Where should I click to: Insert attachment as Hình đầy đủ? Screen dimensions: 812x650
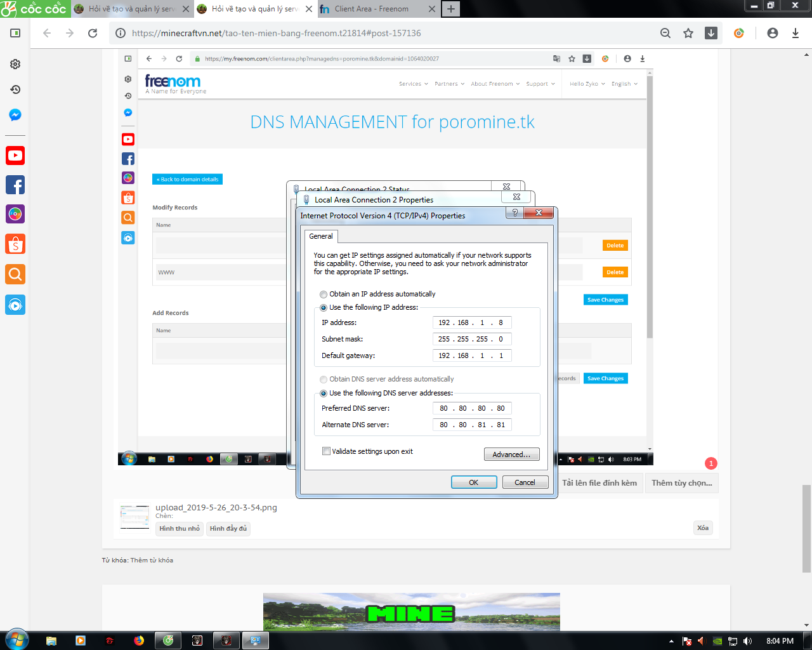point(228,529)
